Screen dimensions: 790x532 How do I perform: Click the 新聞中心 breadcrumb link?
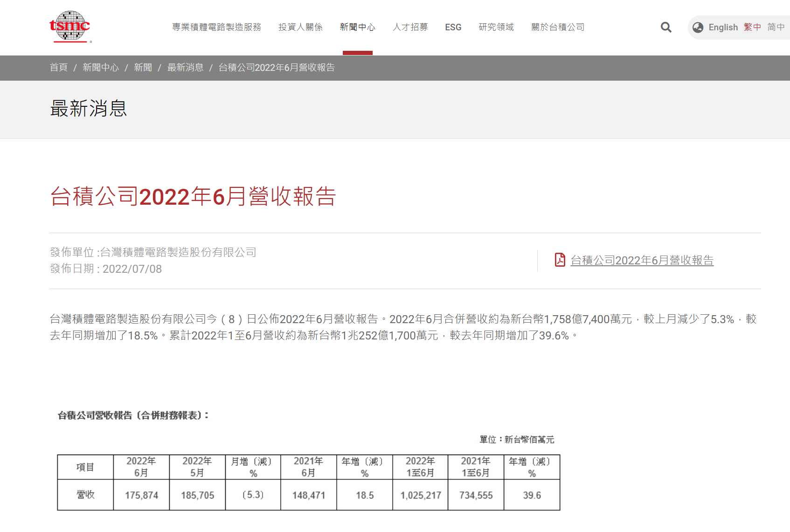coord(101,68)
